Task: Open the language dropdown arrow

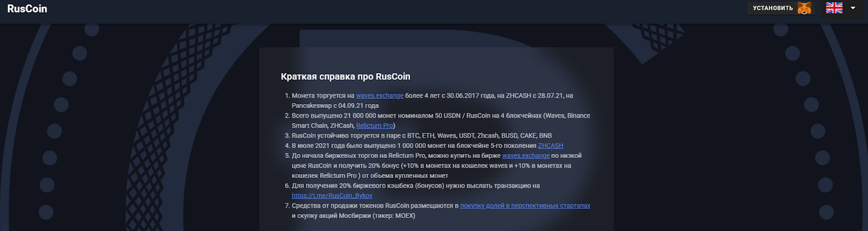Action: click(x=853, y=8)
